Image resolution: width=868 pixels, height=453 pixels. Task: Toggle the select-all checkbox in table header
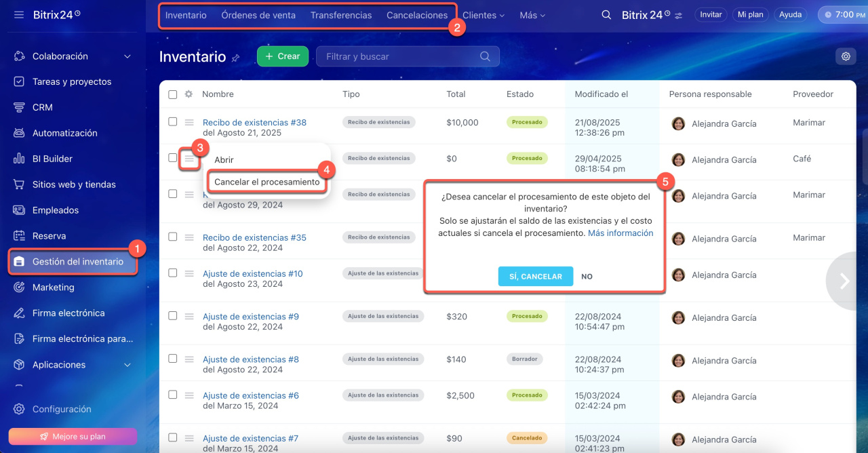[x=173, y=94]
